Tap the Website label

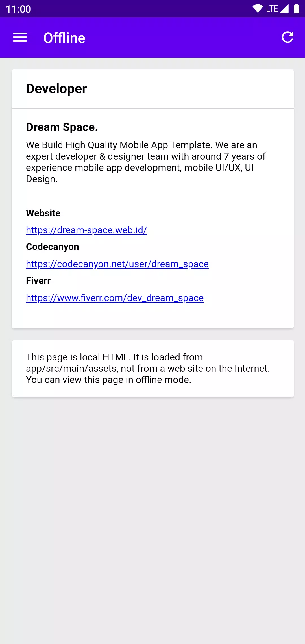tap(43, 213)
